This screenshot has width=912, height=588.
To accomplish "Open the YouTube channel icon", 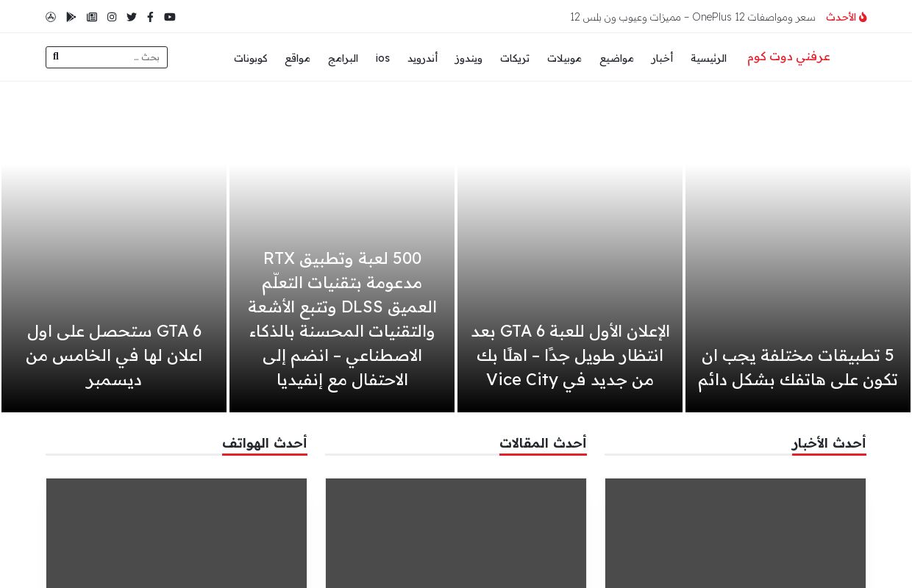I will (x=170, y=17).
